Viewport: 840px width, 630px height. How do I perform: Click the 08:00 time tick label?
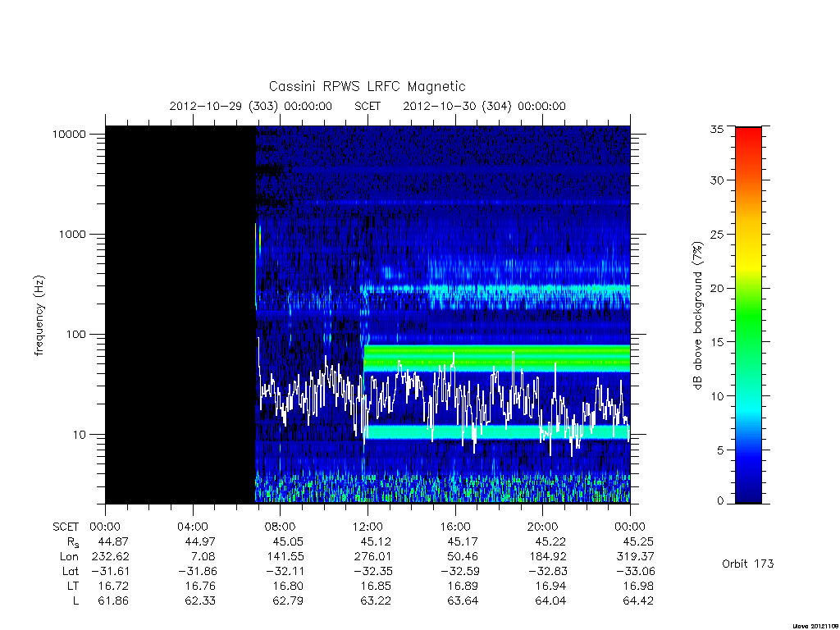tap(281, 527)
